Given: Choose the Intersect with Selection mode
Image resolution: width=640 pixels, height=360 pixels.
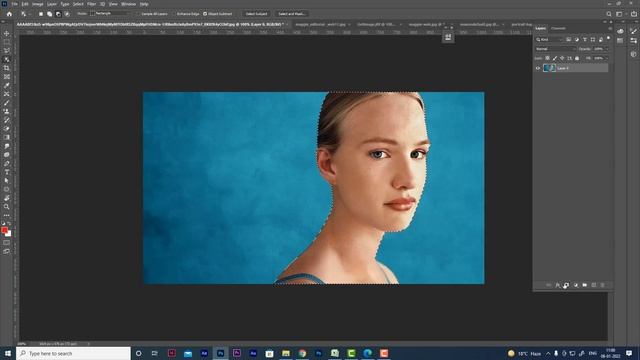Looking at the screenshot, I should pyautogui.click(x=67, y=14).
